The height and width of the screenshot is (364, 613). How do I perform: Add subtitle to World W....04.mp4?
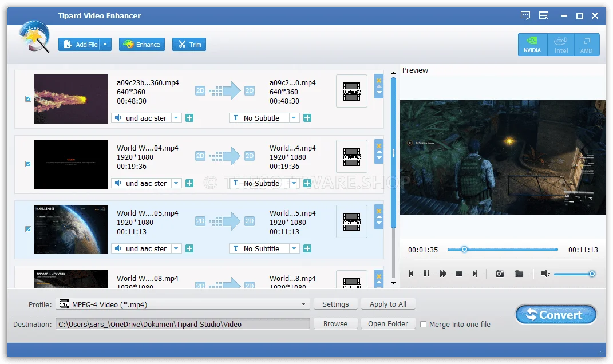click(x=308, y=183)
